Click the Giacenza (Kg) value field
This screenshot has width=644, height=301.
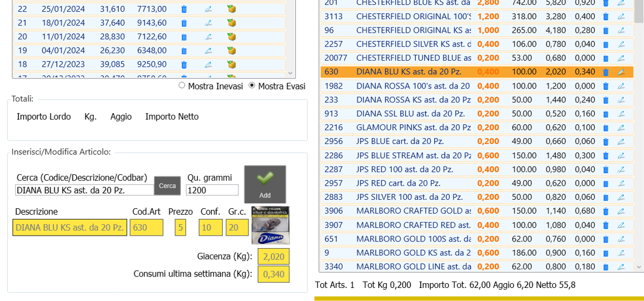(x=273, y=256)
